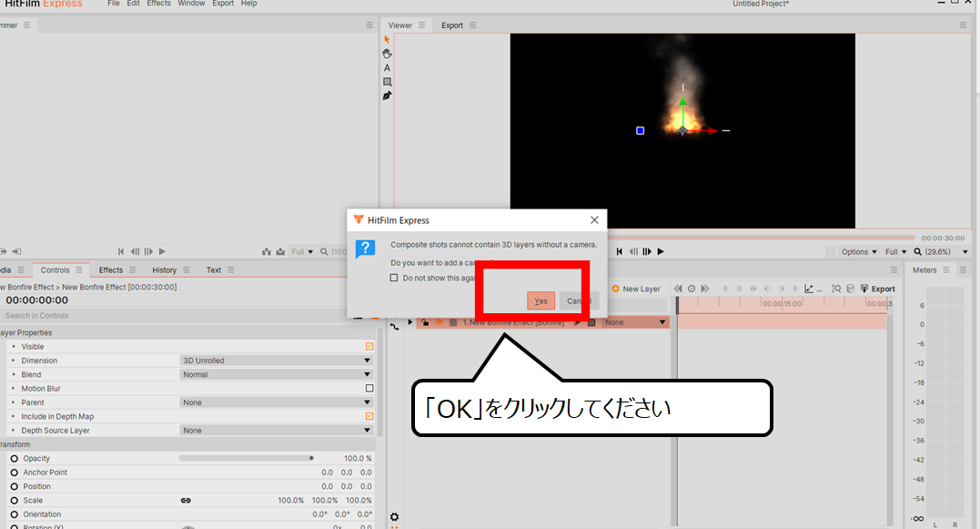Check 'Do not show this again' checkbox
Viewport: 980px width, 529px height.
[394, 278]
